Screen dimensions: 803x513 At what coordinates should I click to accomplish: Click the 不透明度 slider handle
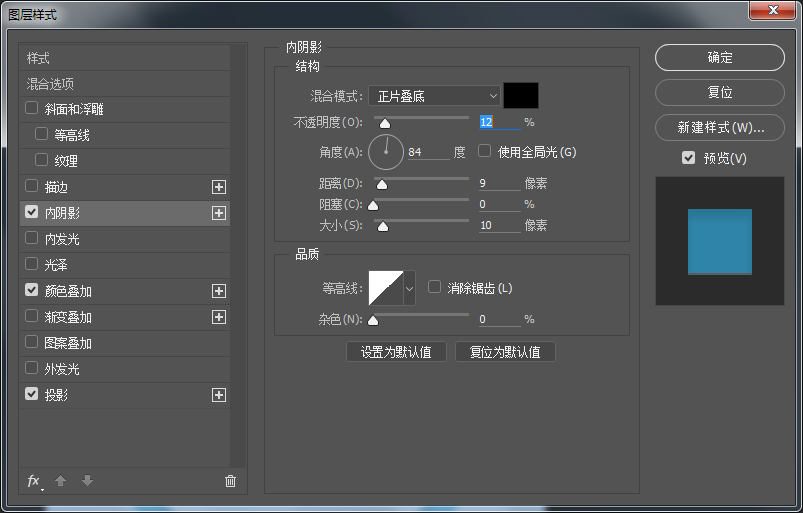pos(385,123)
